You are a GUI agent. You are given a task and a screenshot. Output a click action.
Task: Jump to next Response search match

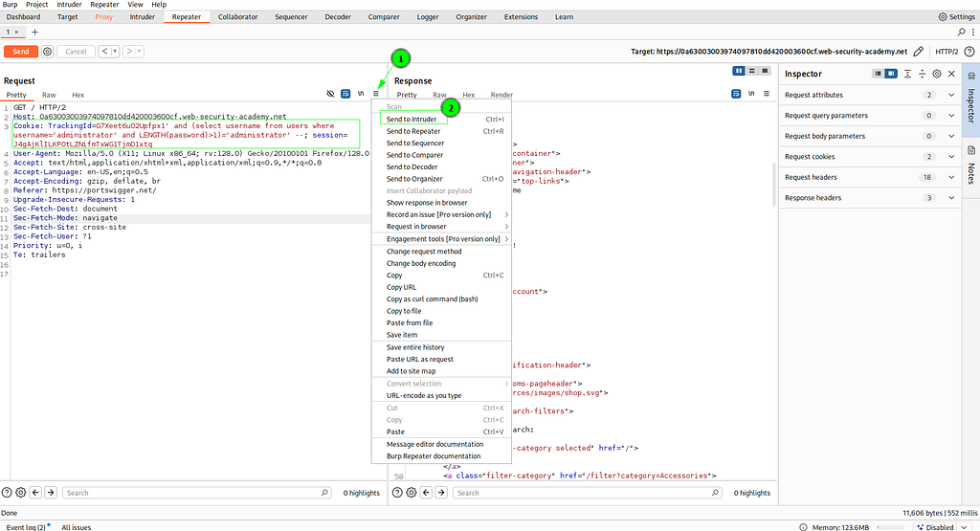[x=441, y=493]
